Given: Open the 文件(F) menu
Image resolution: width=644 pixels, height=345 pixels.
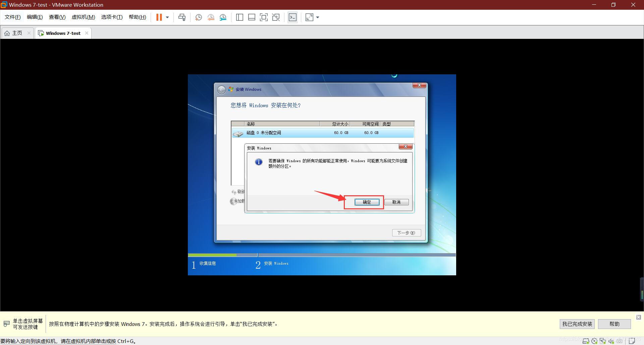Looking at the screenshot, I should pos(13,17).
